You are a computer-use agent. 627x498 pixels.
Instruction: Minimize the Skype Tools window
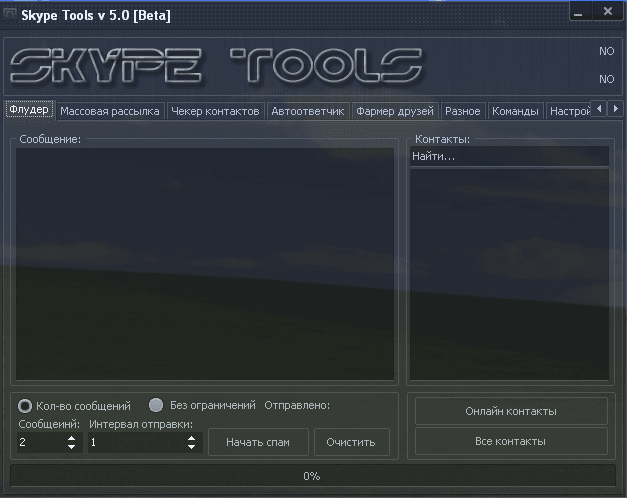pyautogui.click(x=579, y=12)
